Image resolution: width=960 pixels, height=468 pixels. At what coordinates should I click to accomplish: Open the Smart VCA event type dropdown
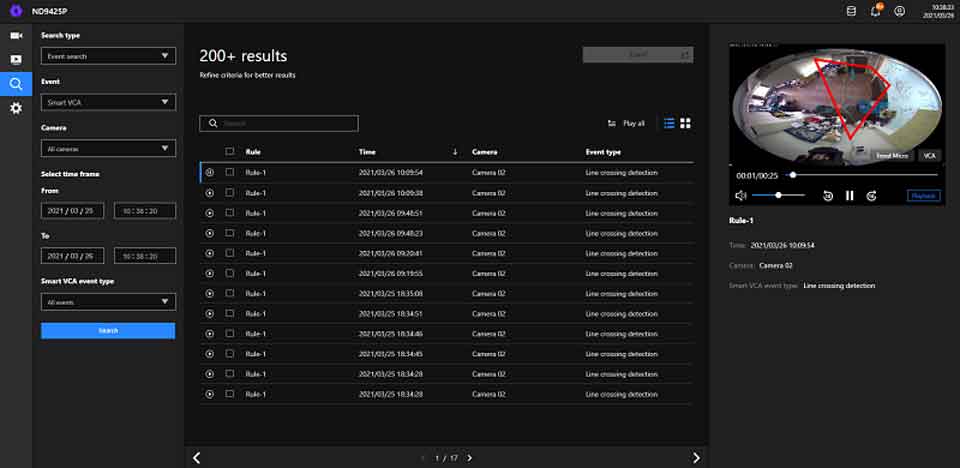click(108, 301)
